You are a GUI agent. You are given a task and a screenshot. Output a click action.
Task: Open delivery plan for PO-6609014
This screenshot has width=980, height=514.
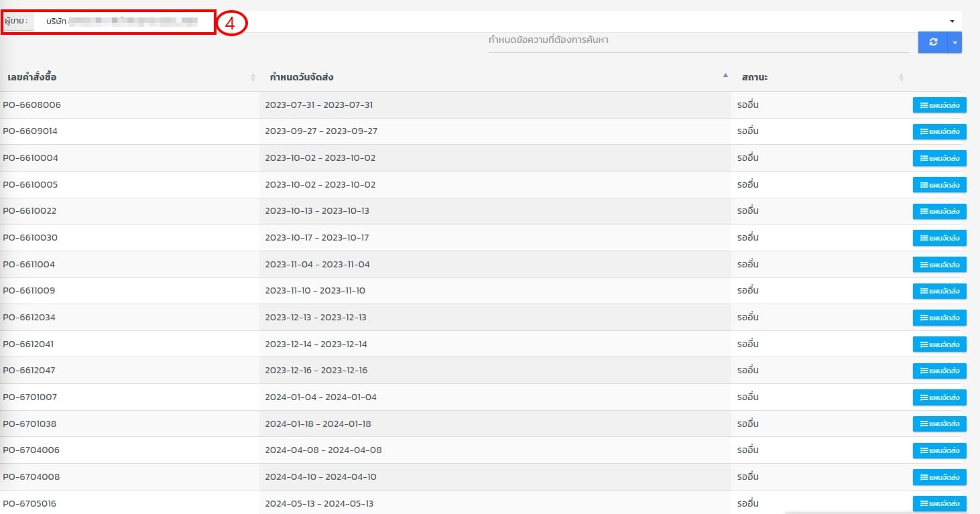click(x=939, y=131)
